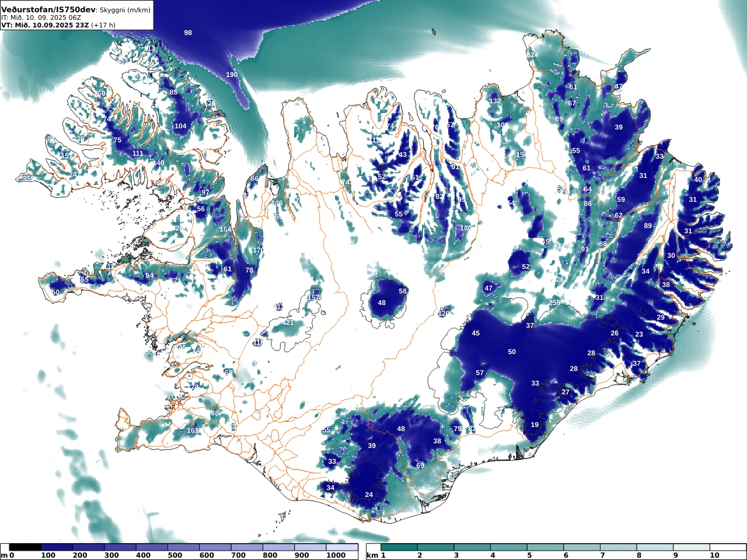The width and height of the screenshot is (747, 560).
Task: Click the 94 value on Snæfellsnes
Action: (150, 275)
